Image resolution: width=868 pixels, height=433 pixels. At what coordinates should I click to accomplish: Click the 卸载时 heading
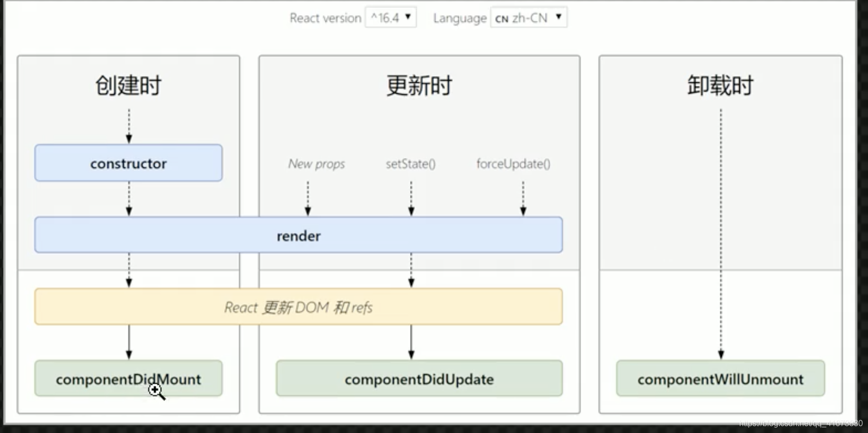click(720, 85)
